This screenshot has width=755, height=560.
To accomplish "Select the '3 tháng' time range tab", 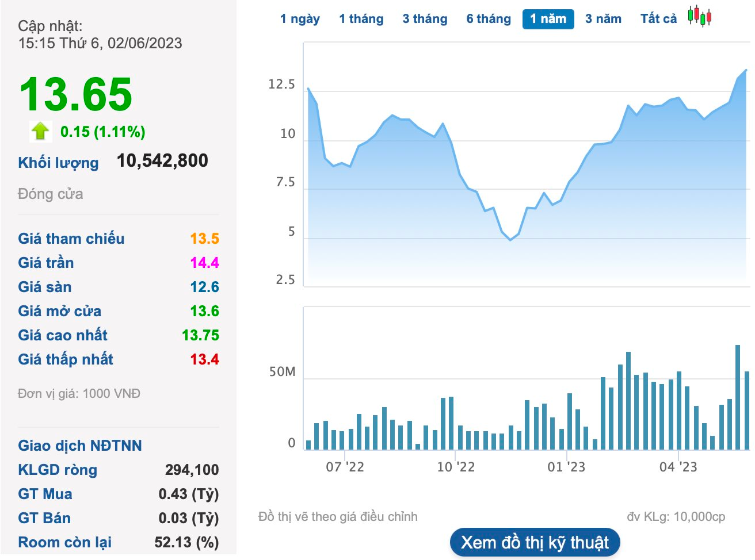I will [425, 19].
